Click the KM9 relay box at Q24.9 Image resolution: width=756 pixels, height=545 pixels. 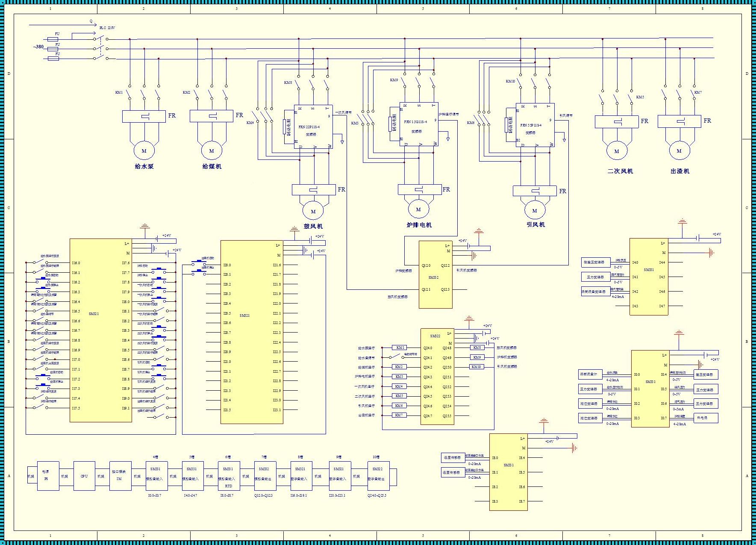(477, 357)
